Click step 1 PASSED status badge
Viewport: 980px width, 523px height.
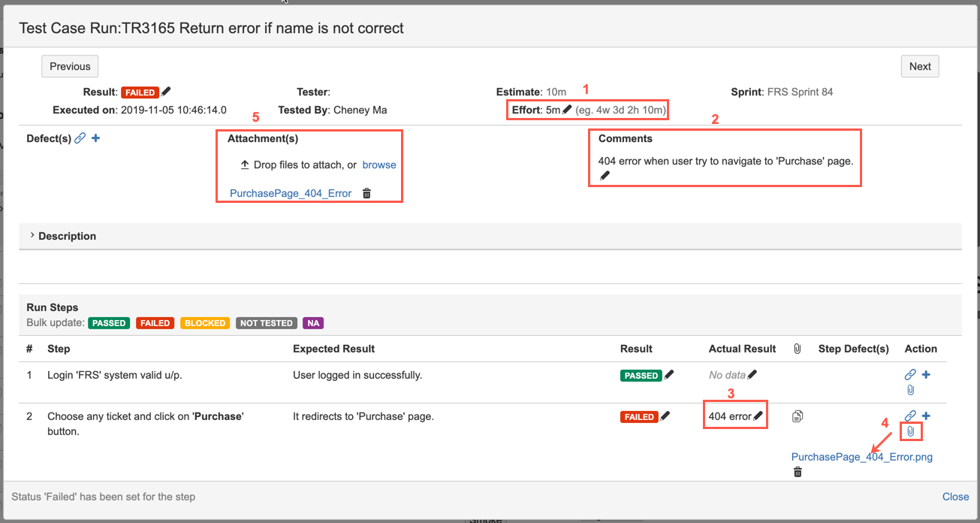[x=641, y=376]
